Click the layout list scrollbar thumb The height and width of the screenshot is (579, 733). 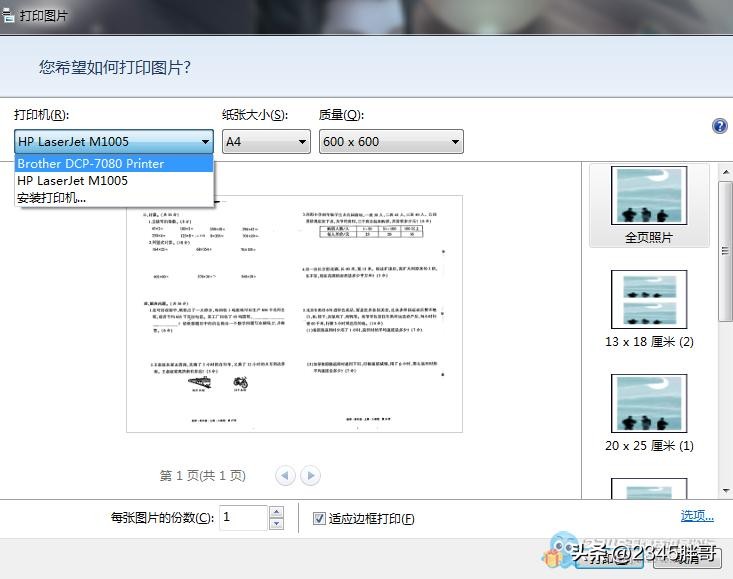(726, 251)
